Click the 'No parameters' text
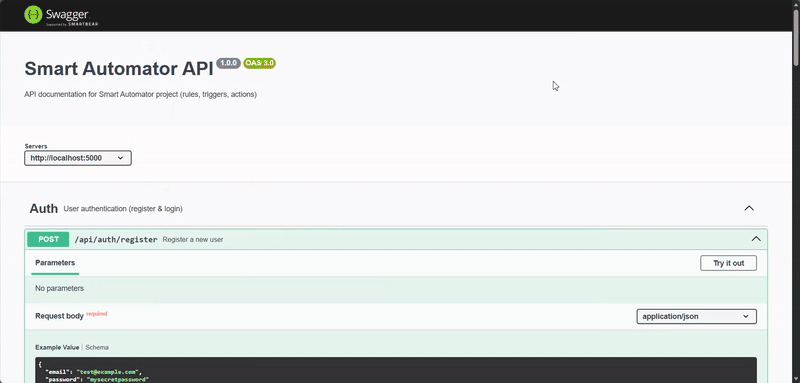 [x=59, y=289]
